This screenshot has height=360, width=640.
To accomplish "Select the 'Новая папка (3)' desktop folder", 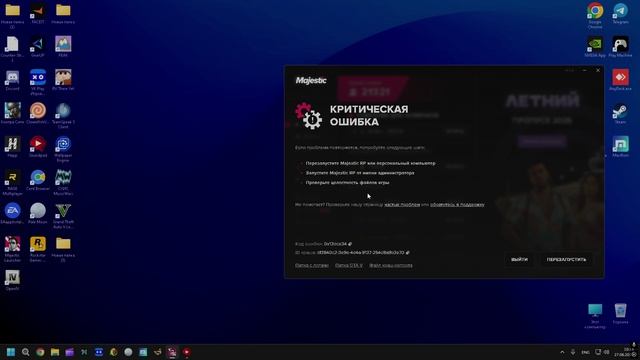I will (63, 249).
